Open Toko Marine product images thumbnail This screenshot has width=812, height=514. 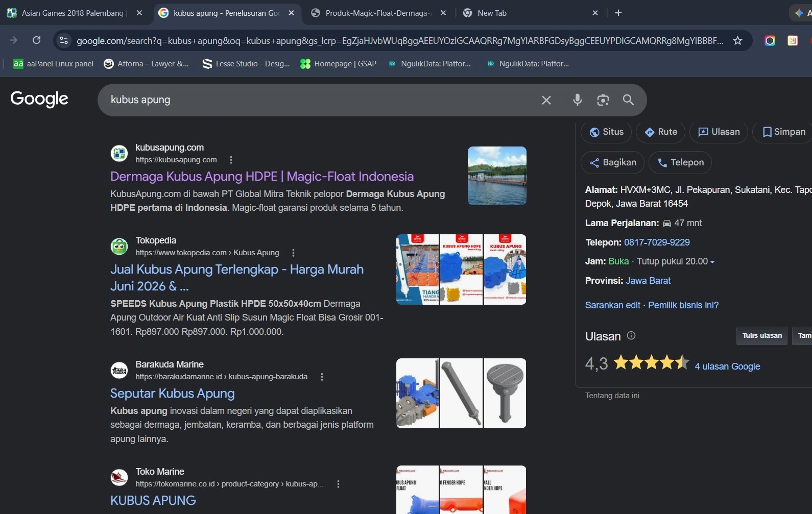tap(461, 489)
